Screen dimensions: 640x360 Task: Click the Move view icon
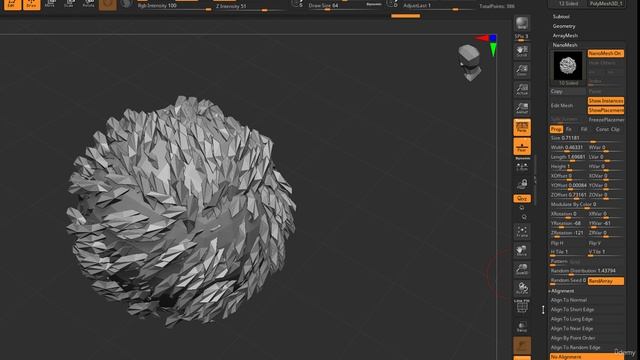(x=522, y=251)
